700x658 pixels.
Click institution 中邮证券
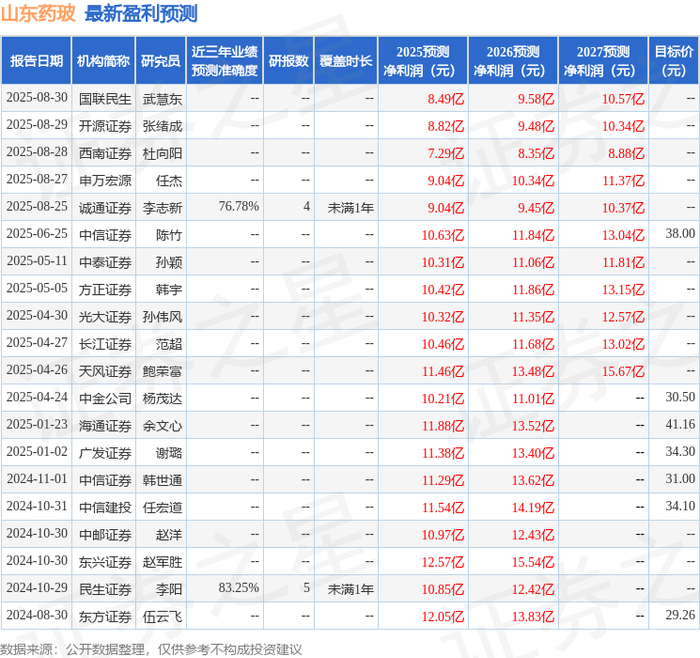tap(105, 534)
